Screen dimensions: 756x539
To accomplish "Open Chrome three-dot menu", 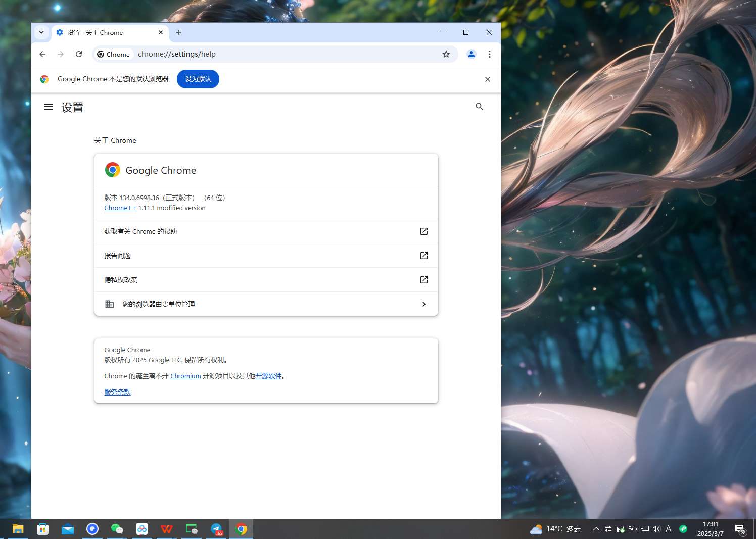I will (x=490, y=54).
